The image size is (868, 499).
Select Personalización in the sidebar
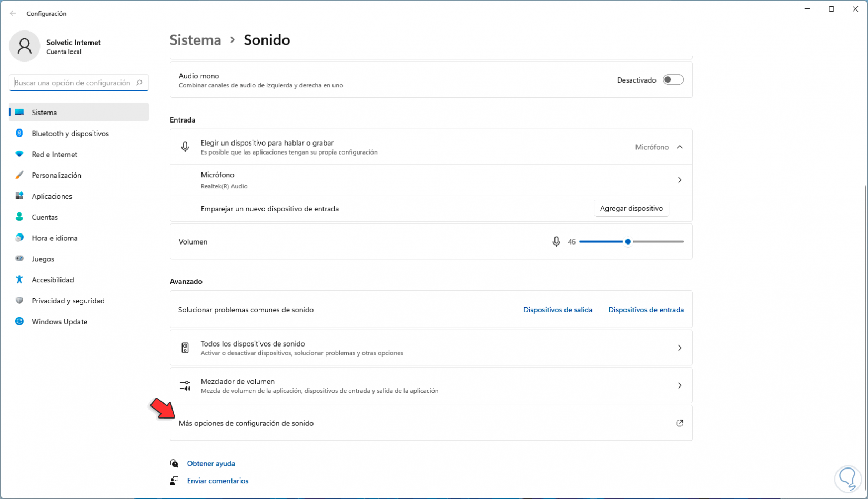[56, 175]
